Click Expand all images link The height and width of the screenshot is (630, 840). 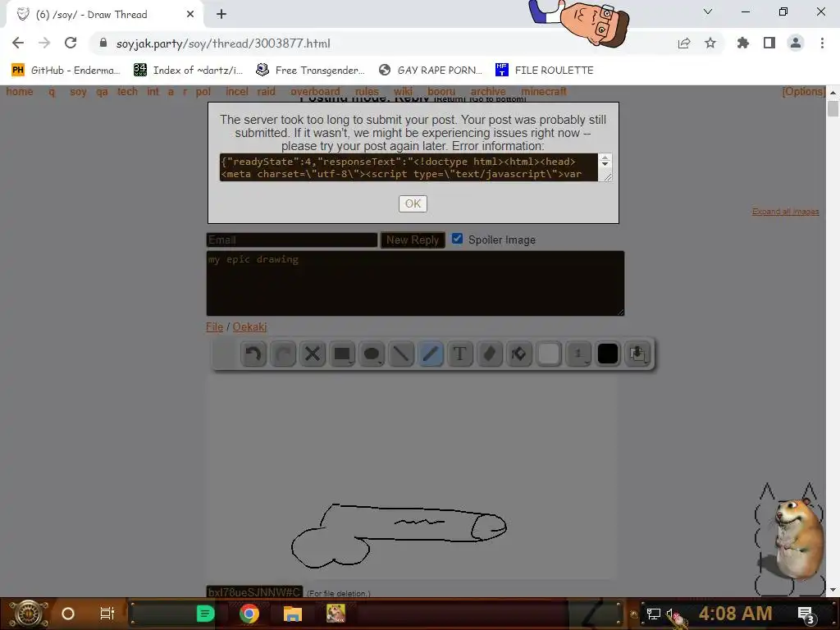[x=785, y=212]
